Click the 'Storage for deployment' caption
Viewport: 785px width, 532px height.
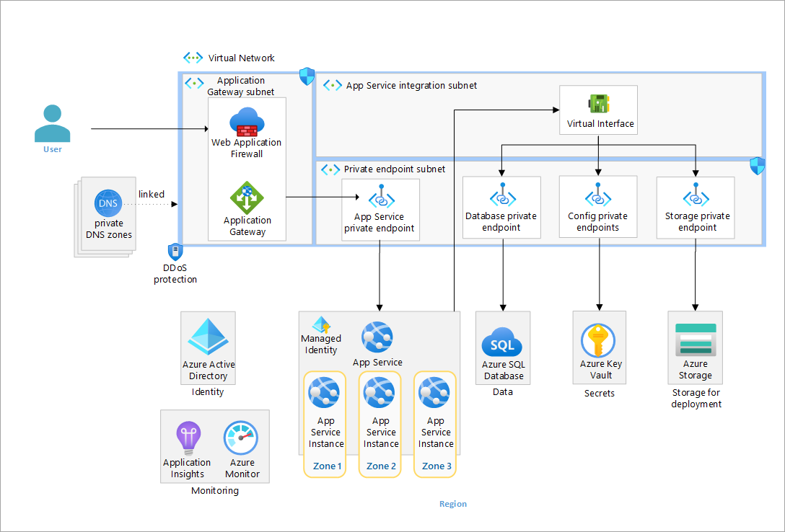click(696, 398)
